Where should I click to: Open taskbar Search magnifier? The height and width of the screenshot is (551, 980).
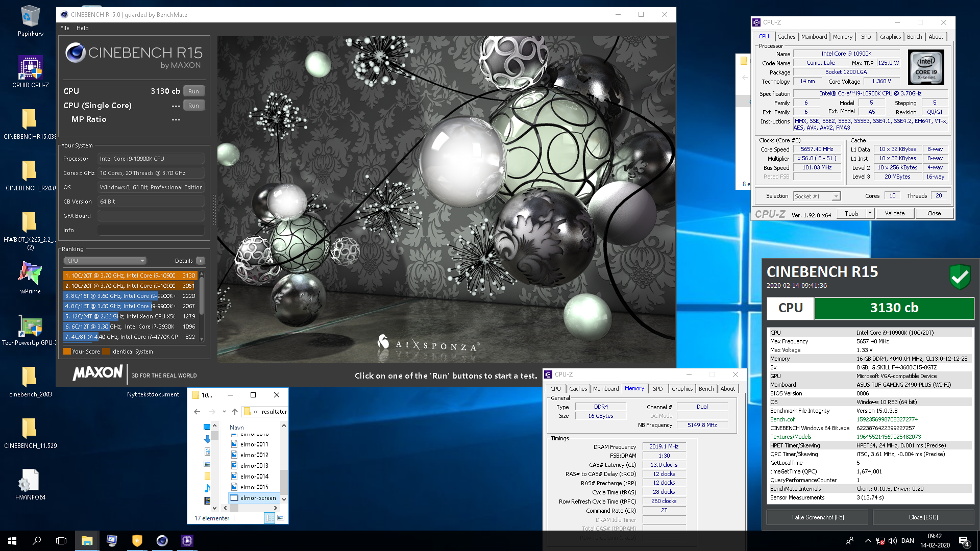coord(37,541)
